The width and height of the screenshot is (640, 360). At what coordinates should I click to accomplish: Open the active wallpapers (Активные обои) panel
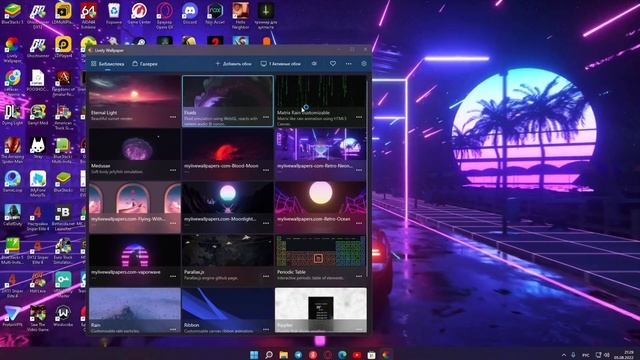(281, 64)
